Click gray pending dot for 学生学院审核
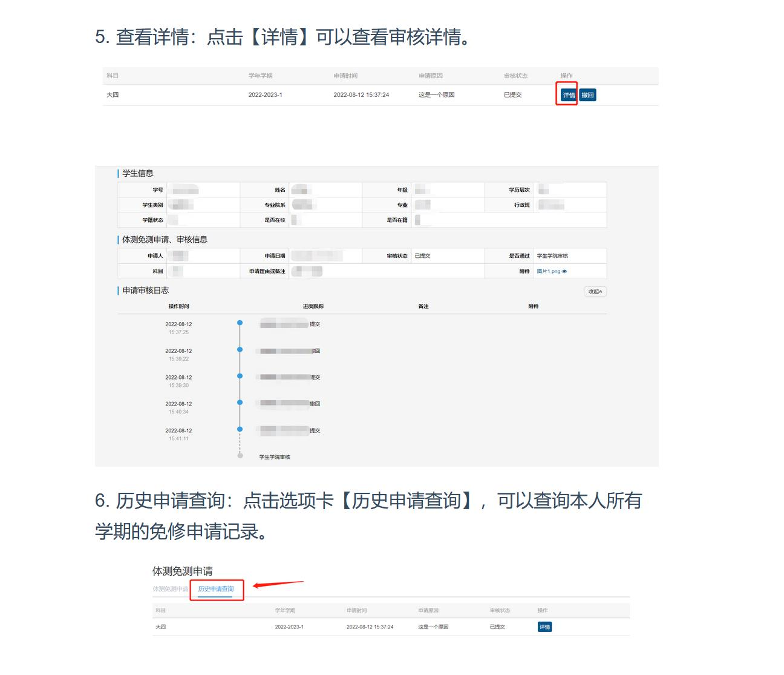The width and height of the screenshot is (784, 675). [240, 456]
